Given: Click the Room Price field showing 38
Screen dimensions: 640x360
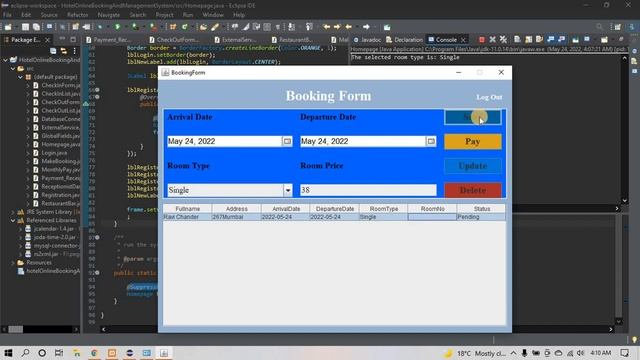Looking at the screenshot, I should pos(368,190).
